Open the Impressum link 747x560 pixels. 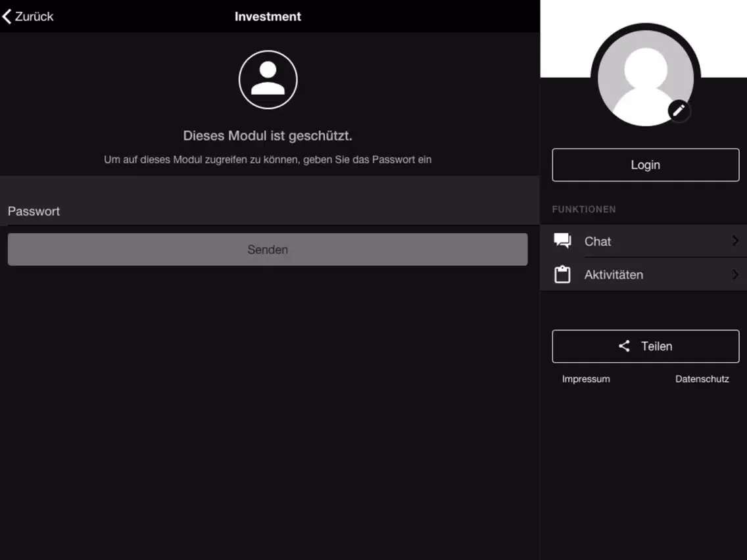585,379
